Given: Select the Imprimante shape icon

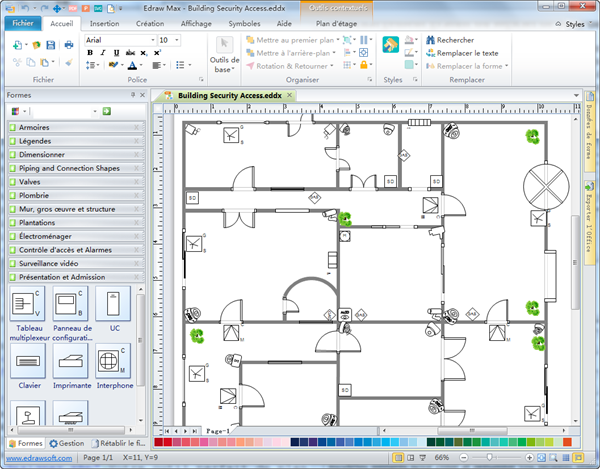Looking at the screenshot, I should click(71, 360).
